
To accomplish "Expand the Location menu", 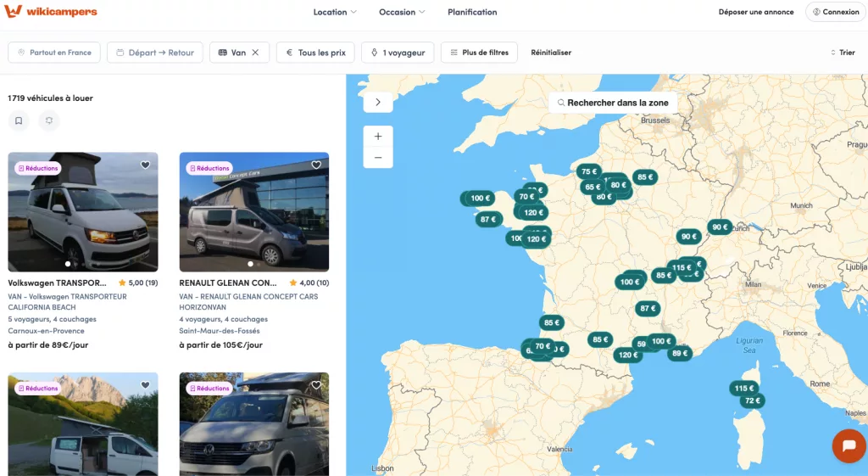I will (335, 12).
